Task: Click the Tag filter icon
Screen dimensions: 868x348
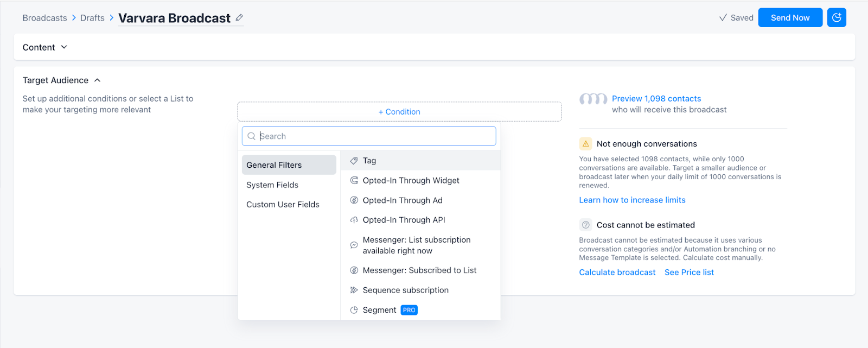Action: [x=354, y=161]
